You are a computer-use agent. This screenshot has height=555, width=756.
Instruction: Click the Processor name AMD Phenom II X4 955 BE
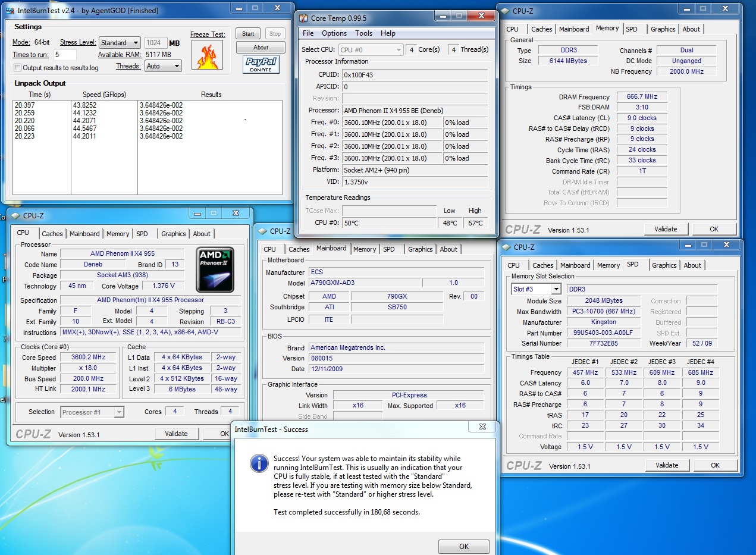tap(415, 110)
